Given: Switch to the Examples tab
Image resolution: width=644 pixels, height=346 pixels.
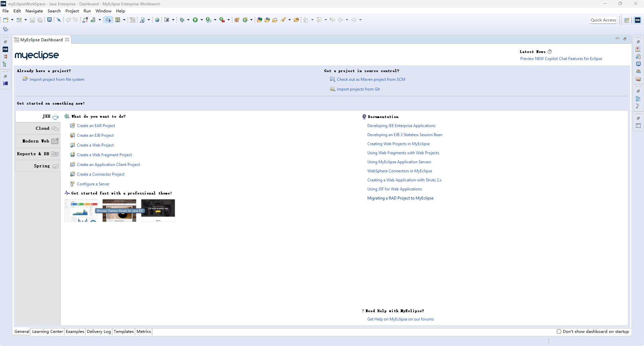Looking at the screenshot, I should tap(75, 332).
